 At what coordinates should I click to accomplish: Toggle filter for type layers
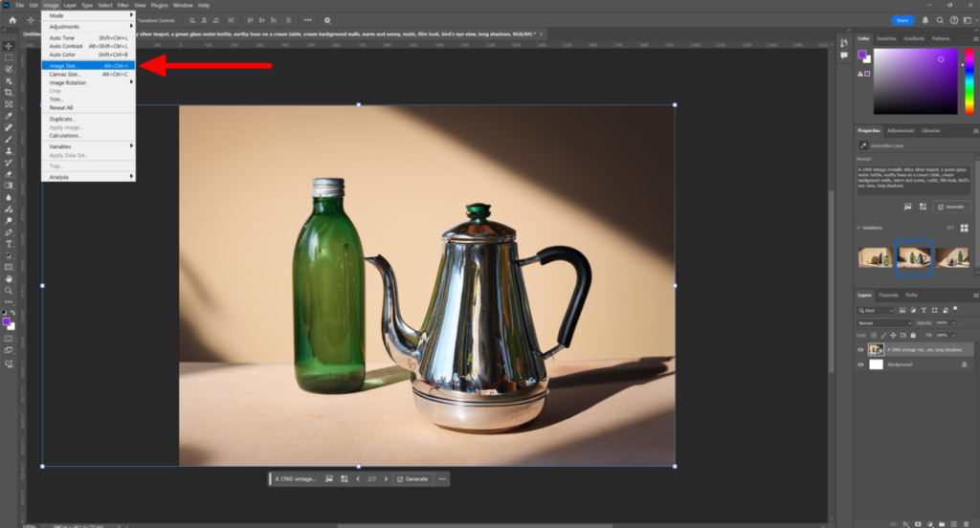coord(924,310)
